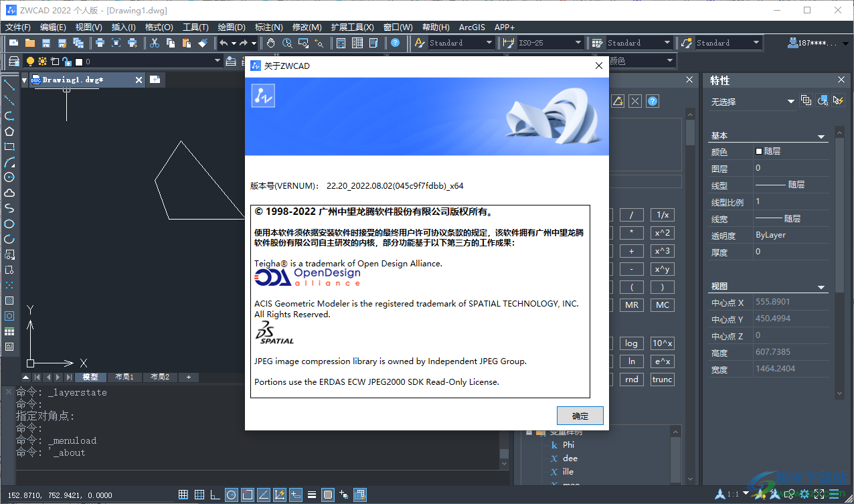Toggle Grid display in status bar

tap(199, 495)
